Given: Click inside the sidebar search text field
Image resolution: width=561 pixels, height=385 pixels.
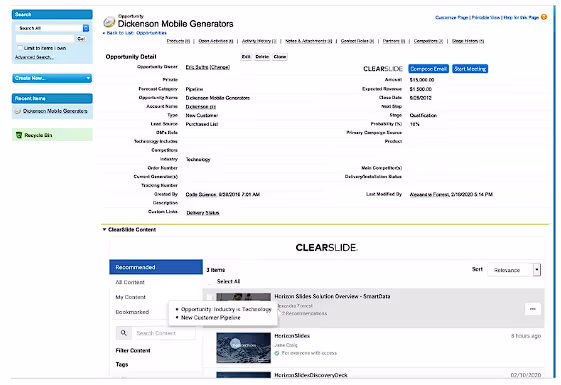Looking at the screenshot, I should click(x=45, y=39).
